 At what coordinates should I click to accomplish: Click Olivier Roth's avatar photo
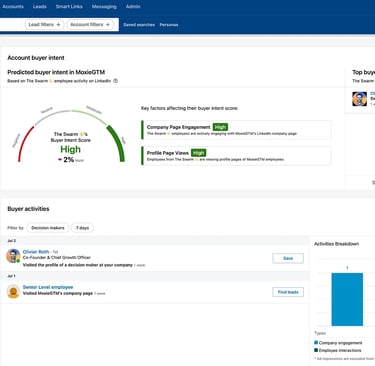[x=13, y=256]
